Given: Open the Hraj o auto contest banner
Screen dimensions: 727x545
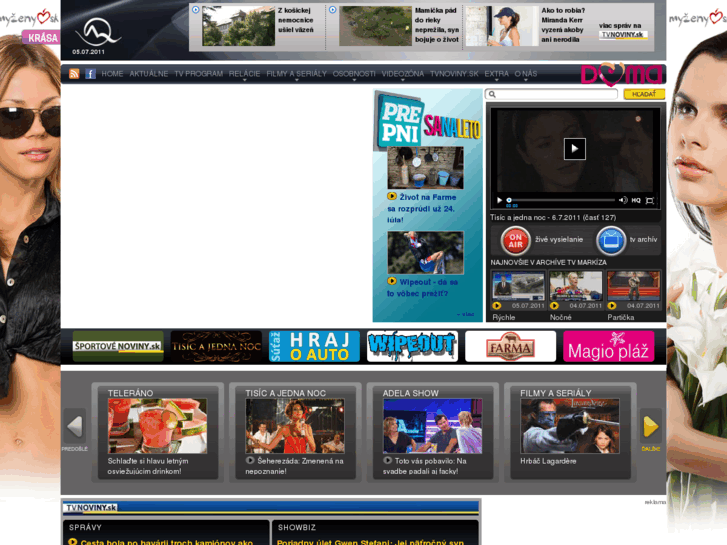Looking at the screenshot, I should click(314, 346).
